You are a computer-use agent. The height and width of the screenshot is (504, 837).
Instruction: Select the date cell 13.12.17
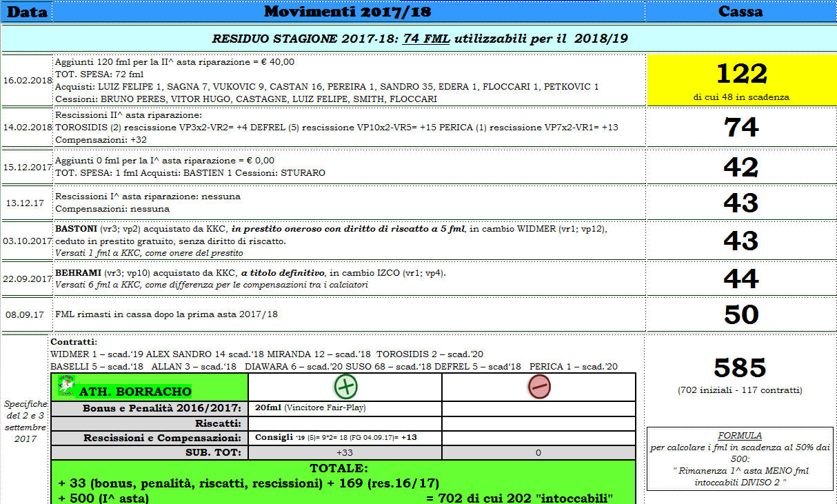[26, 203]
